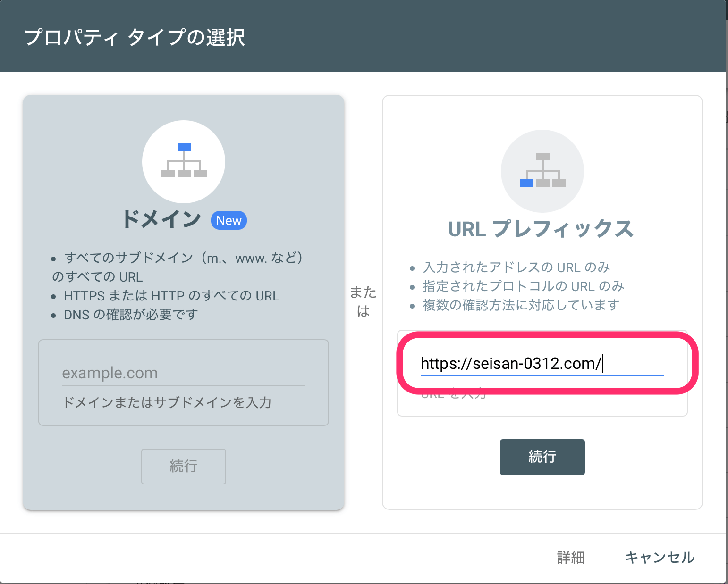
Task: Expand details via the 詳細 link
Action: pos(571,558)
